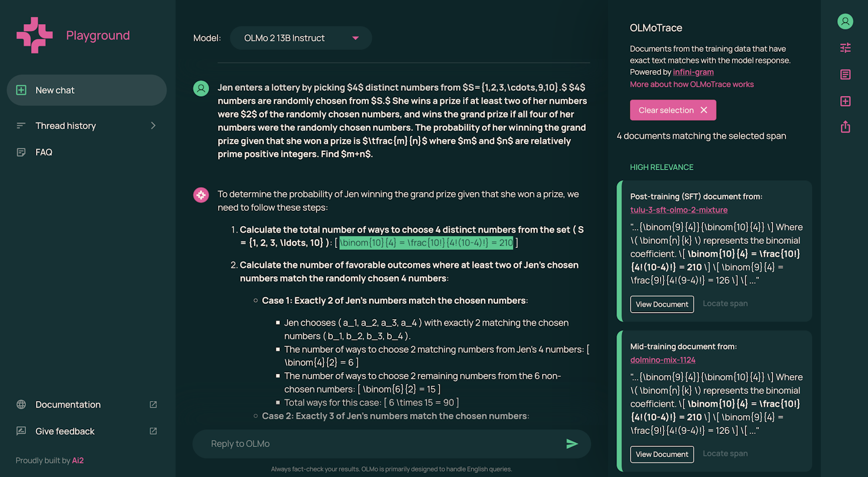Click the HIGH RELEVANCE heading
The width and height of the screenshot is (868, 477).
662,167
